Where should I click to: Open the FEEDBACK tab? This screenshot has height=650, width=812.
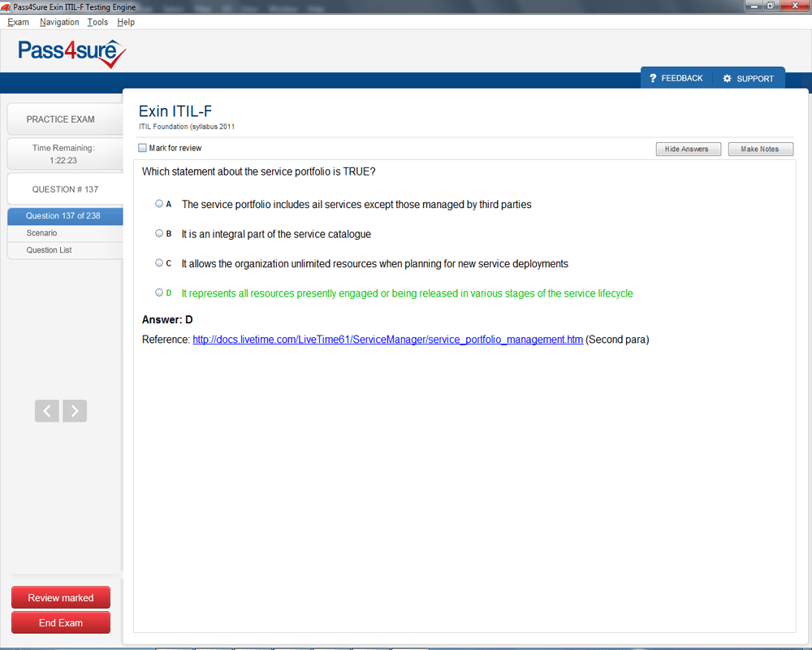676,78
